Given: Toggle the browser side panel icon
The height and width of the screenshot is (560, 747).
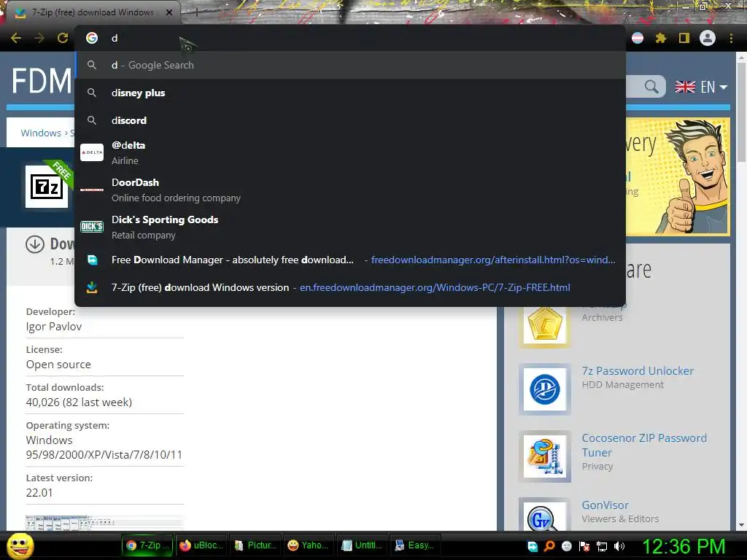Looking at the screenshot, I should 684,38.
